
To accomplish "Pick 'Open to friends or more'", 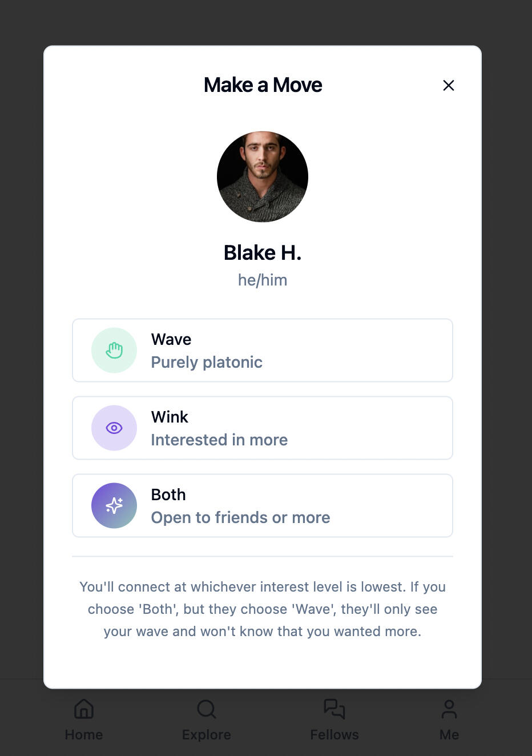I will [240, 517].
